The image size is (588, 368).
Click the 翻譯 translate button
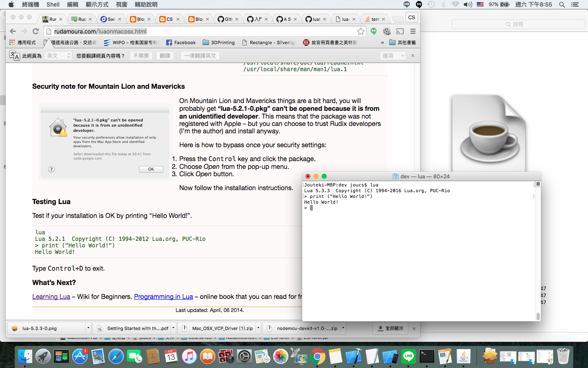click(165, 55)
